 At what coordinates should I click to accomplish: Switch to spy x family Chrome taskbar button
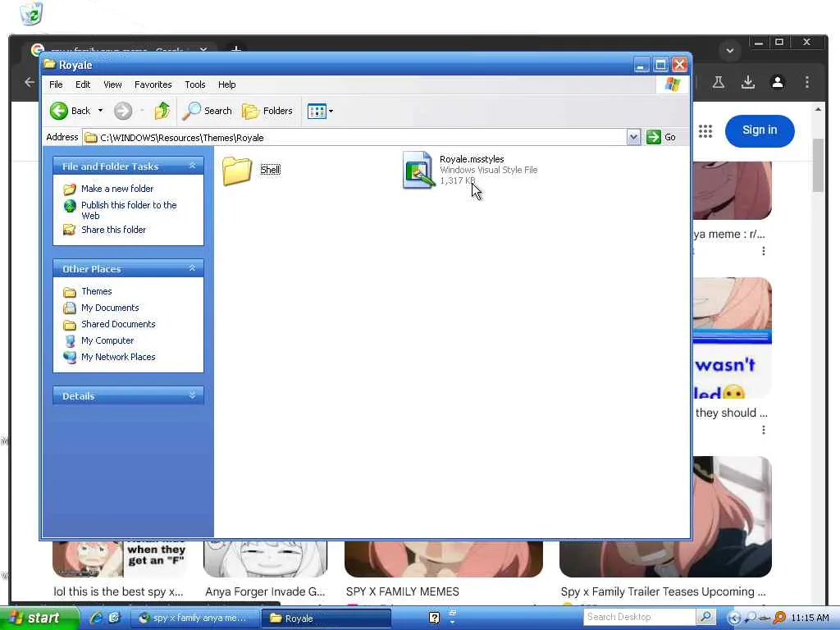click(x=195, y=619)
